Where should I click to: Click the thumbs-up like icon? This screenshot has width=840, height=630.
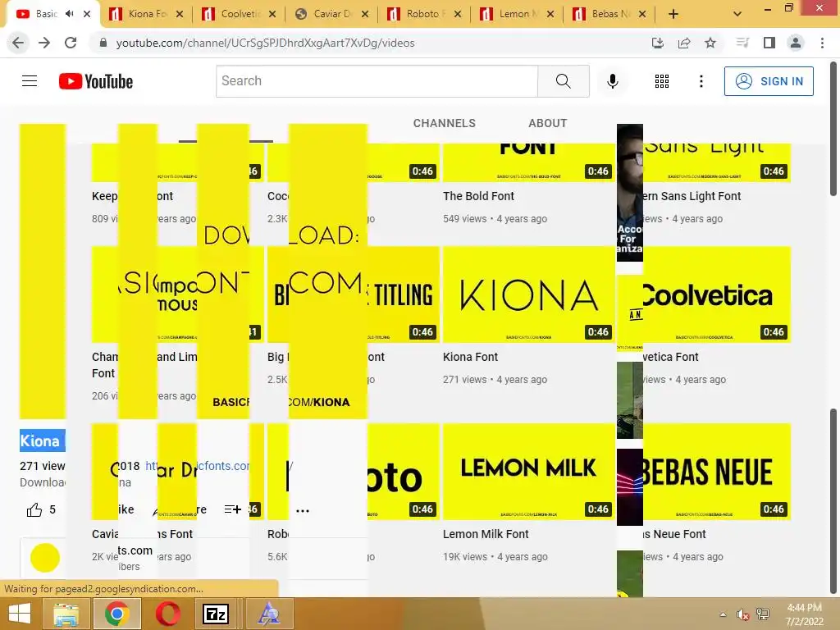pos(34,510)
